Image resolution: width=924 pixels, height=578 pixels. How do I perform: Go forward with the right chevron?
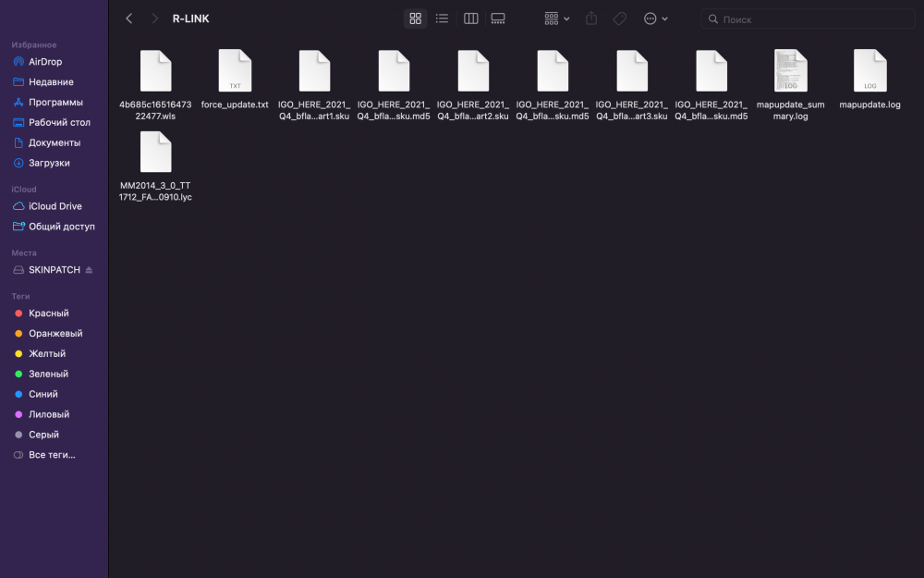coord(154,18)
